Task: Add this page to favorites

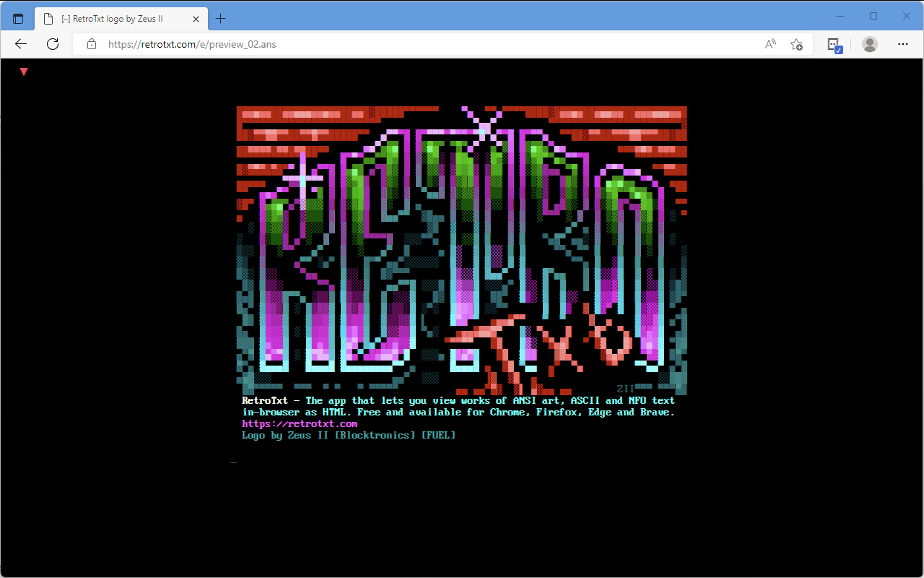Action: (796, 44)
